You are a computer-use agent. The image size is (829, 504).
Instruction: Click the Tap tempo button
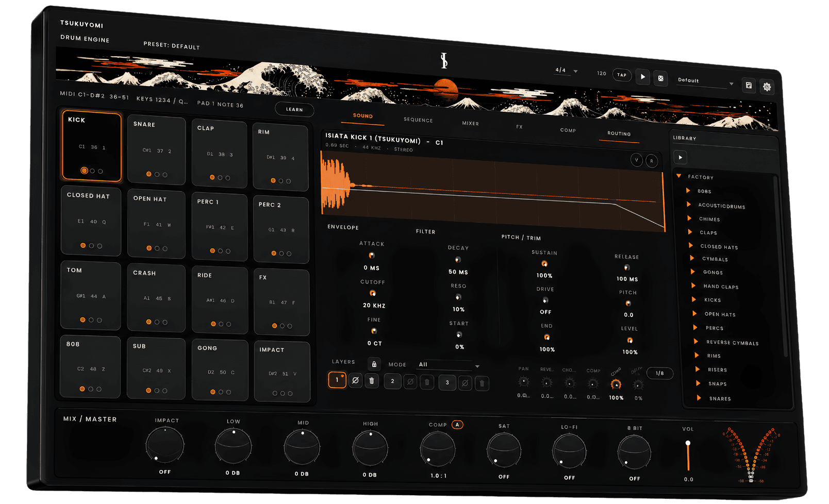tap(622, 75)
